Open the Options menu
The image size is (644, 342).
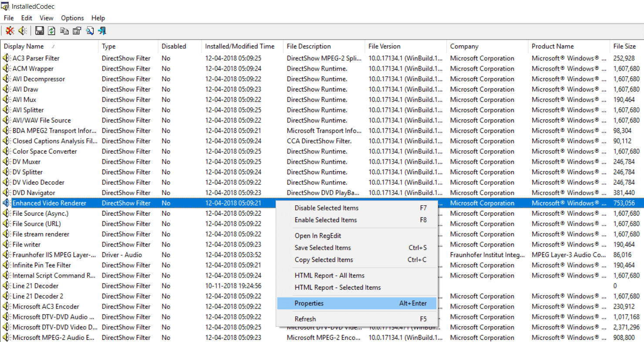72,18
